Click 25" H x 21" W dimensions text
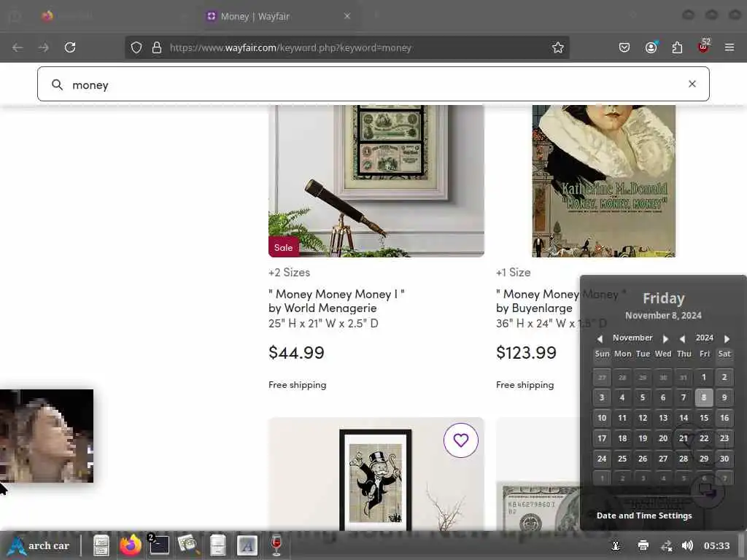This screenshot has height=560, width=747. click(x=323, y=323)
